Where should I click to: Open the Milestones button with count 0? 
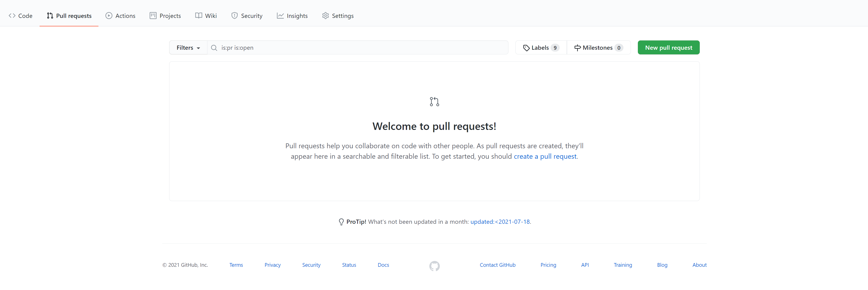coord(599,48)
